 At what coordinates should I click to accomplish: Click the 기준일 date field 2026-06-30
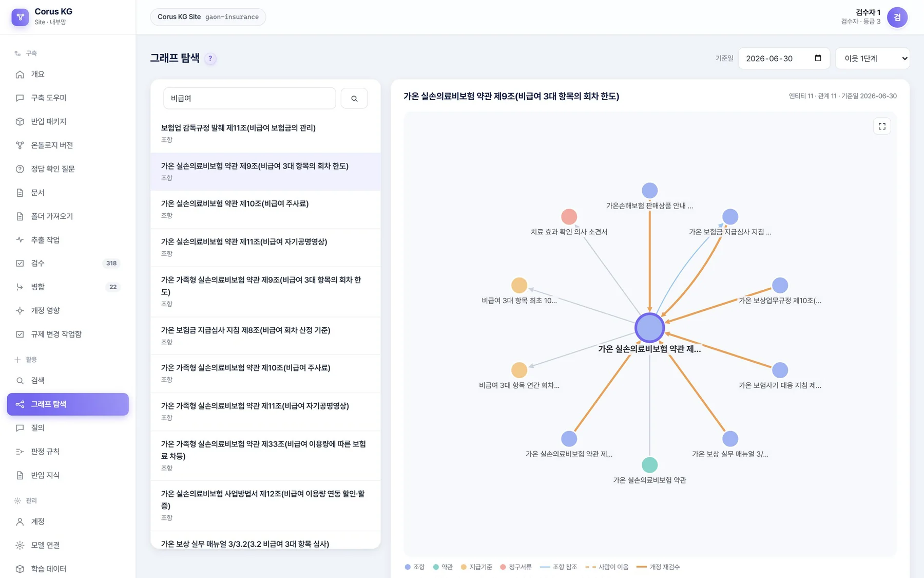click(x=784, y=59)
